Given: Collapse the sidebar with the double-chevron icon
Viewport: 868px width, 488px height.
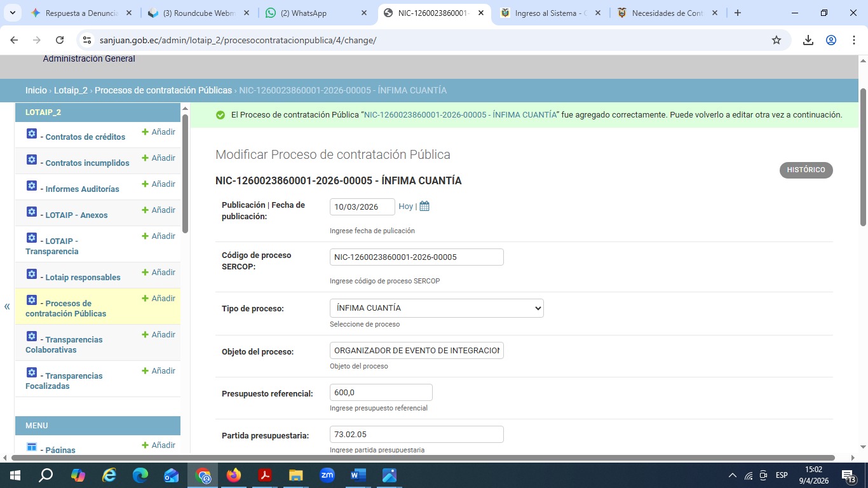Looking at the screenshot, I should pos(7,307).
